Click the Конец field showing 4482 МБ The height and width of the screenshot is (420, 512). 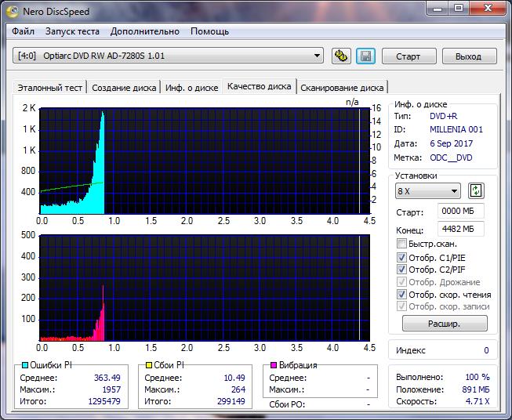(461, 229)
